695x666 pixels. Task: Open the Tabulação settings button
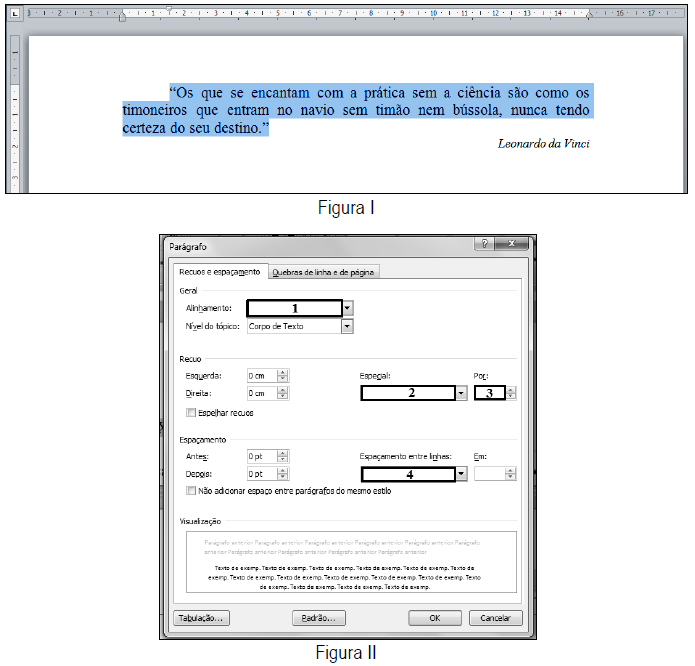pyautogui.click(x=202, y=618)
